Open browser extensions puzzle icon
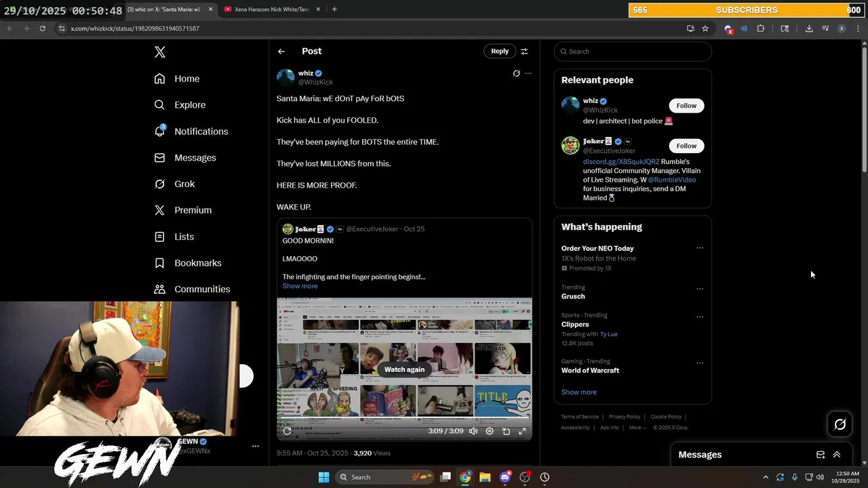Viewport: 868px width, 488px height. (760, 28)
